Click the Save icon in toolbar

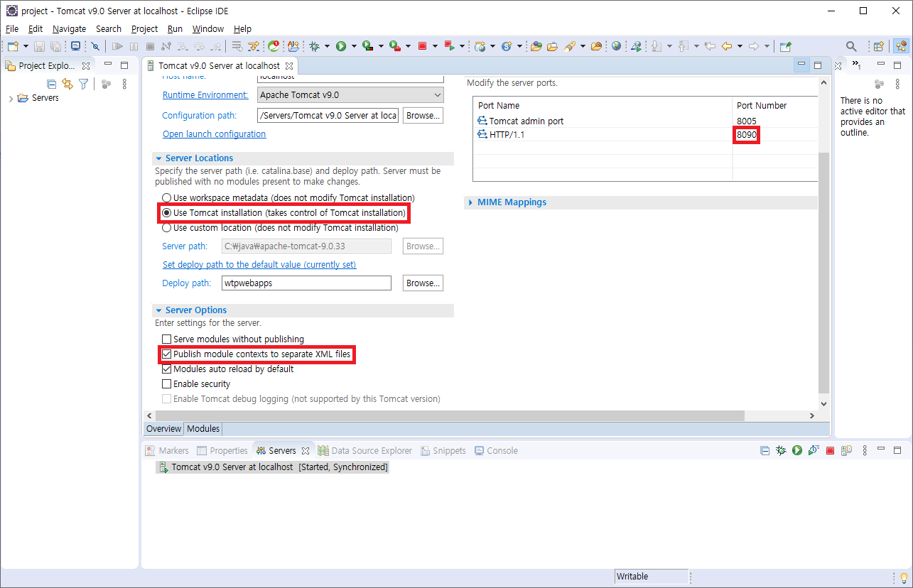click(40, 46)
